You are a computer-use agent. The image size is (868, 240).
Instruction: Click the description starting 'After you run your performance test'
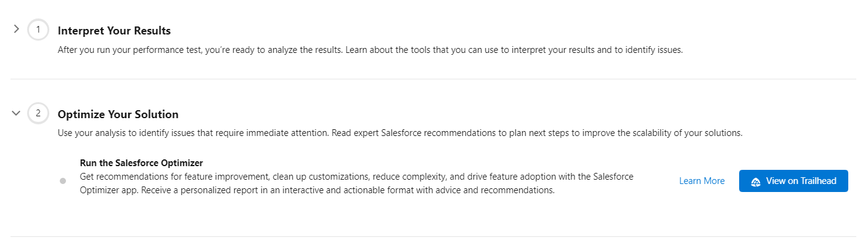(x=370, y=50)
